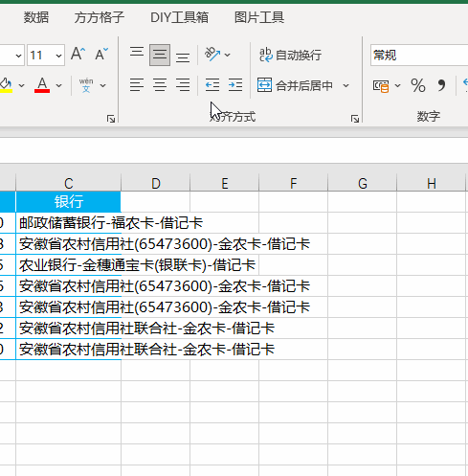Open the 数据 ribbon tab

[x=36, y=17]
